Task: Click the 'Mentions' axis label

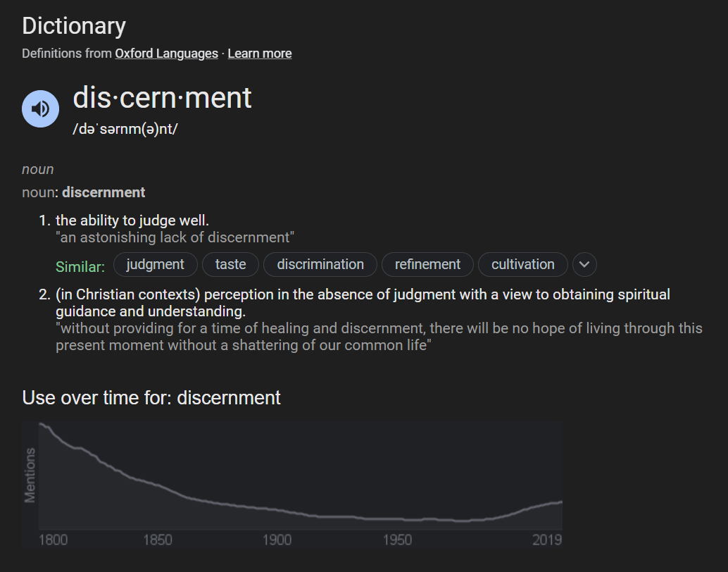Action: tap(30, 475)
